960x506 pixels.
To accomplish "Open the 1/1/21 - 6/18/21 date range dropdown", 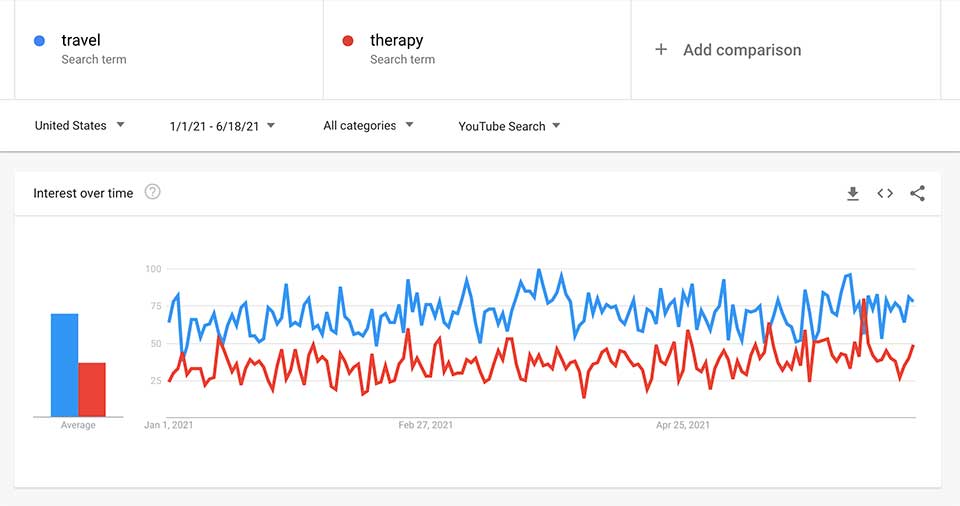I will [x=222, y=126].
